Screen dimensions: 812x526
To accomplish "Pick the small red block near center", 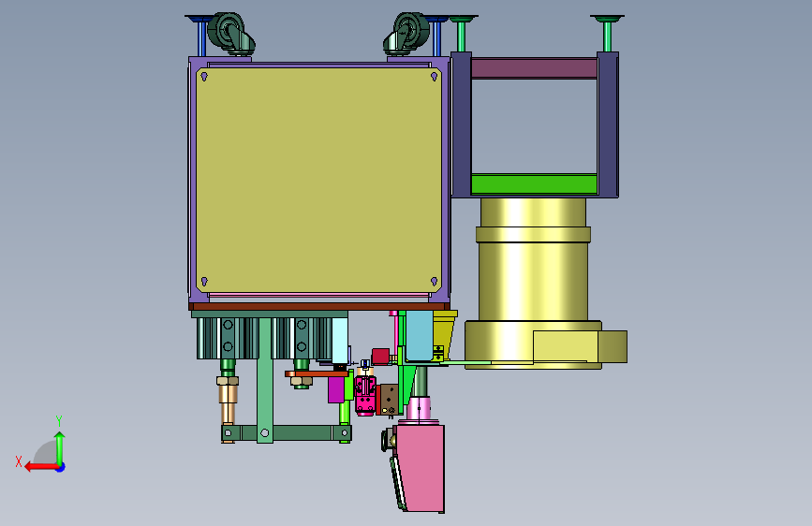I will [x=380, y=357].
